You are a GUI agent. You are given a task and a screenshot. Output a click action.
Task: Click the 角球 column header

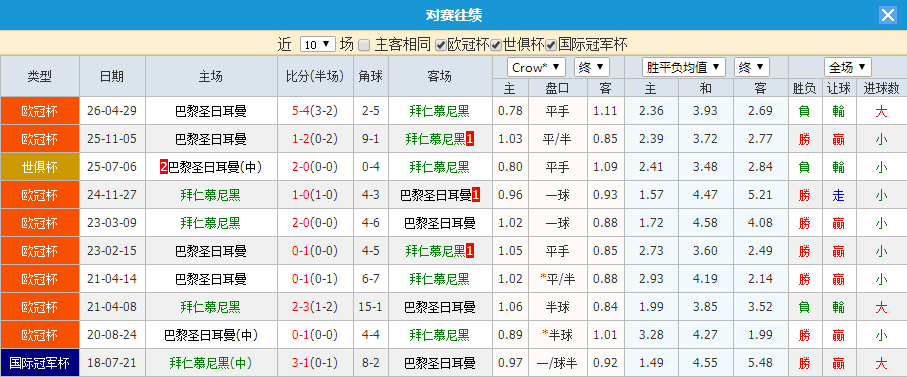tap(370, 76)
